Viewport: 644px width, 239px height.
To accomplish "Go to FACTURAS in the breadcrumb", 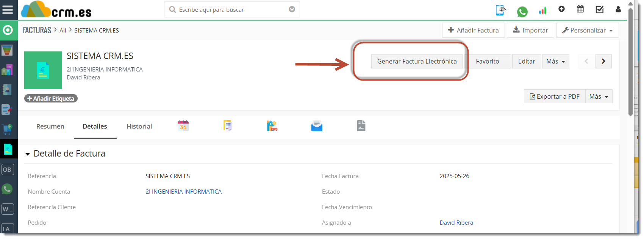I will 37,30.
